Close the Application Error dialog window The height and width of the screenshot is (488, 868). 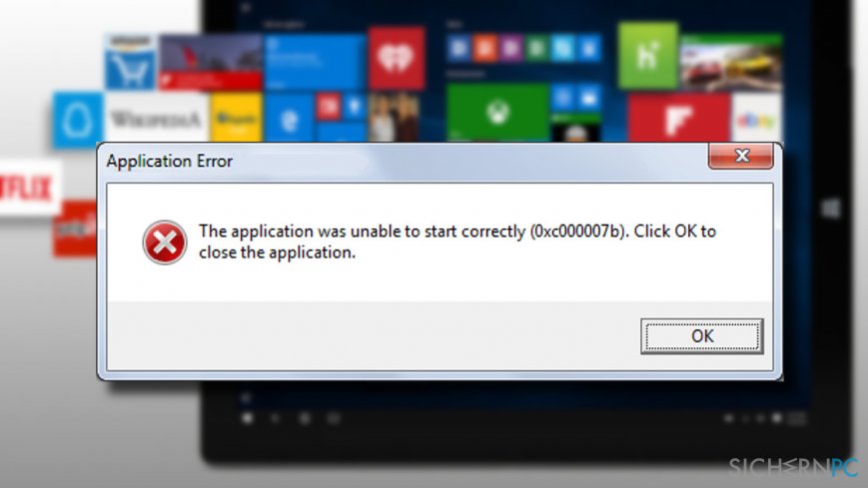coord(741,156)
